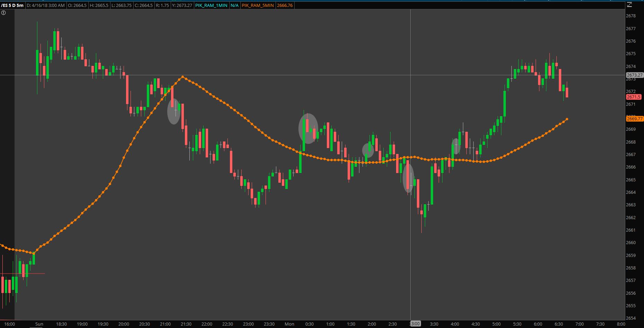Click the range value R: 1.75
Screen dimensions: 644x328
pyautogui.click(x=162, y=6)
